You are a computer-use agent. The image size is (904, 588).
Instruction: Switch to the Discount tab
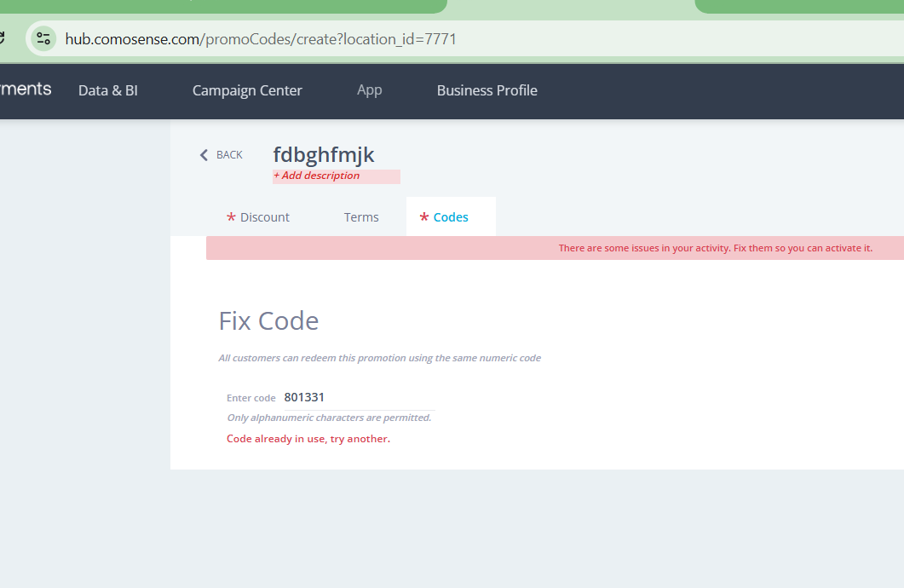264,217
